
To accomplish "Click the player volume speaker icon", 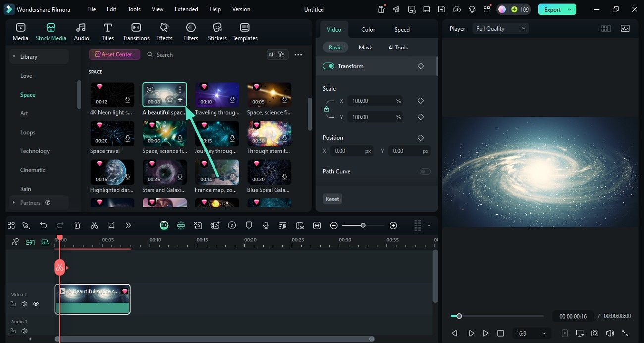I will pos(610,333).
